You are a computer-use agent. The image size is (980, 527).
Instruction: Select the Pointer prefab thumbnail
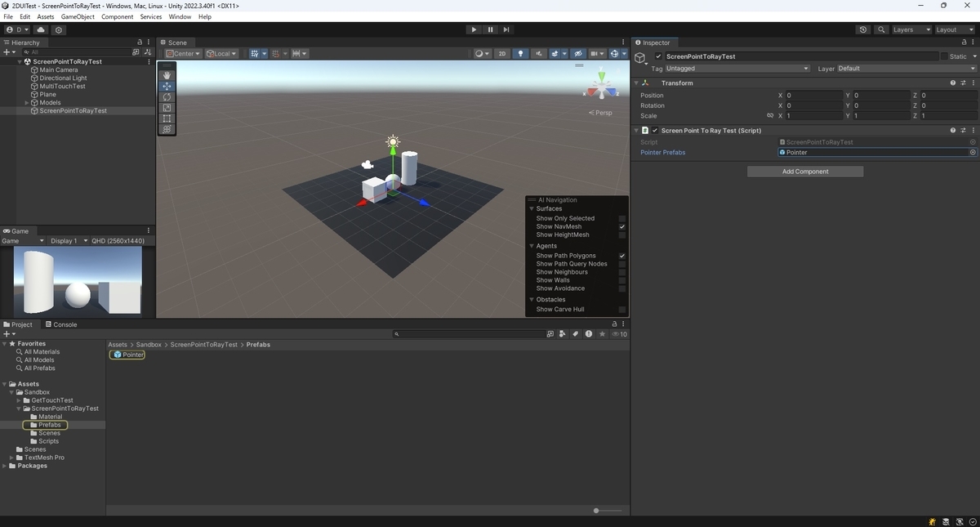point(127,354)
